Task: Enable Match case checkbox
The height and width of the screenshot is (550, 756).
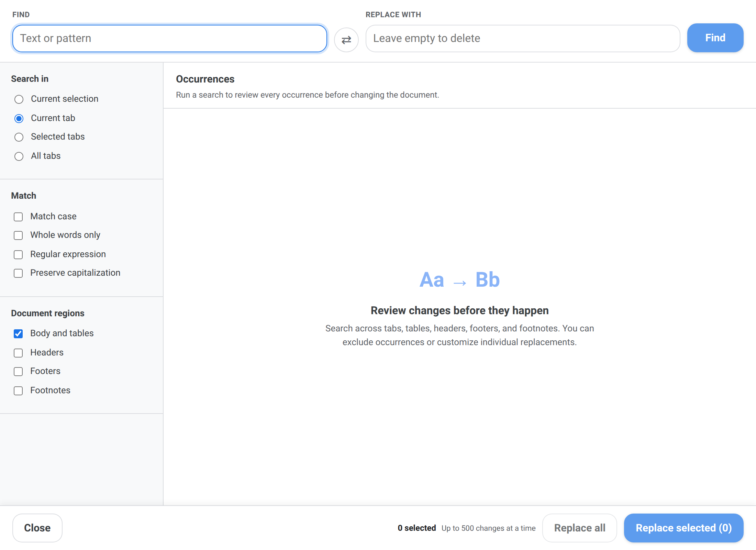Action: tap(18, 217)
